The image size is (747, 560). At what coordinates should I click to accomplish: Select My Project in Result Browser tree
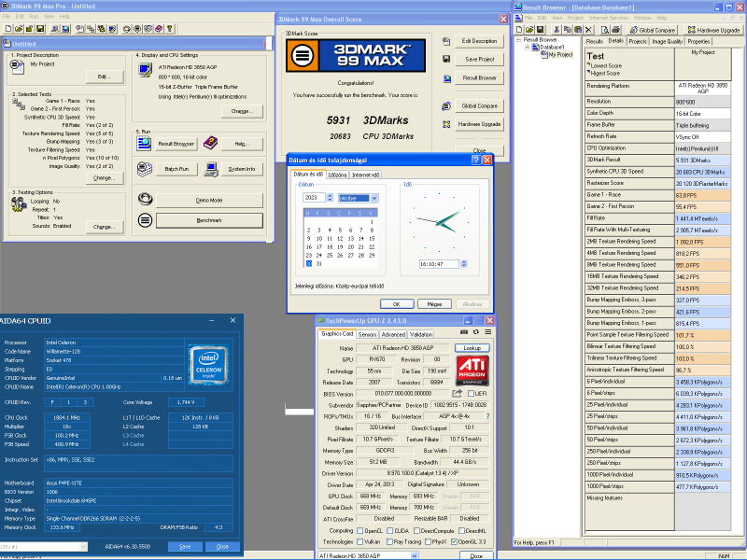pyautogui.click(x=560, y=55)
